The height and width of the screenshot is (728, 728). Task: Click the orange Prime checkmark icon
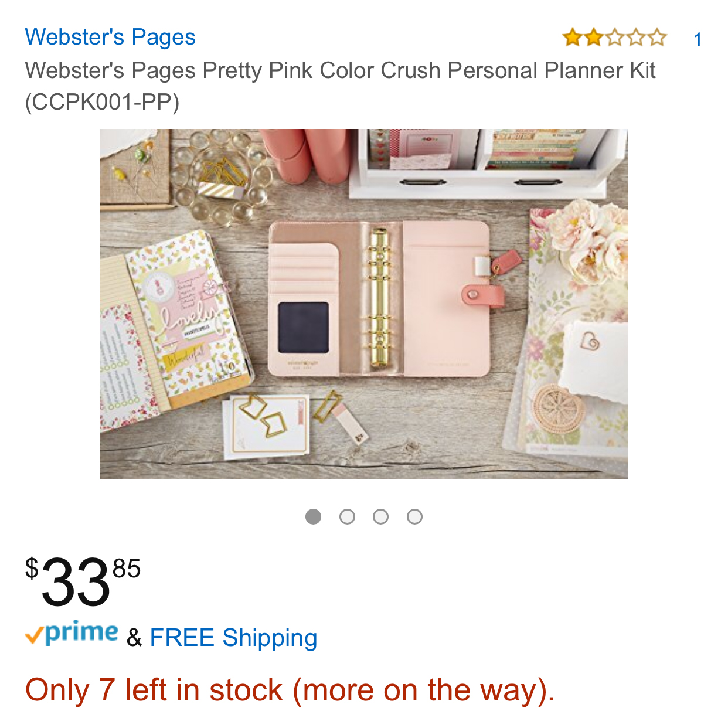[x=34, y=635]
